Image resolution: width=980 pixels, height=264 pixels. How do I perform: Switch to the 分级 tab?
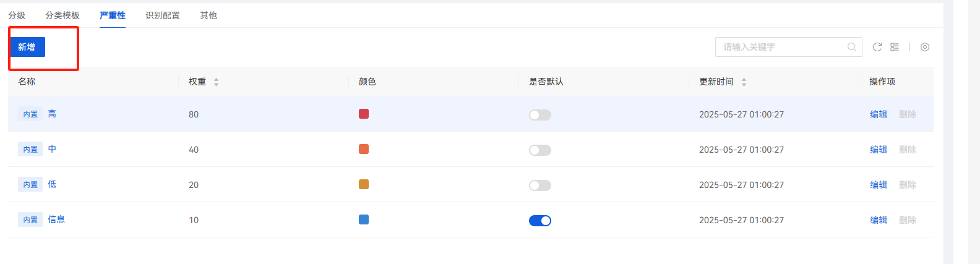coord(17,15)
